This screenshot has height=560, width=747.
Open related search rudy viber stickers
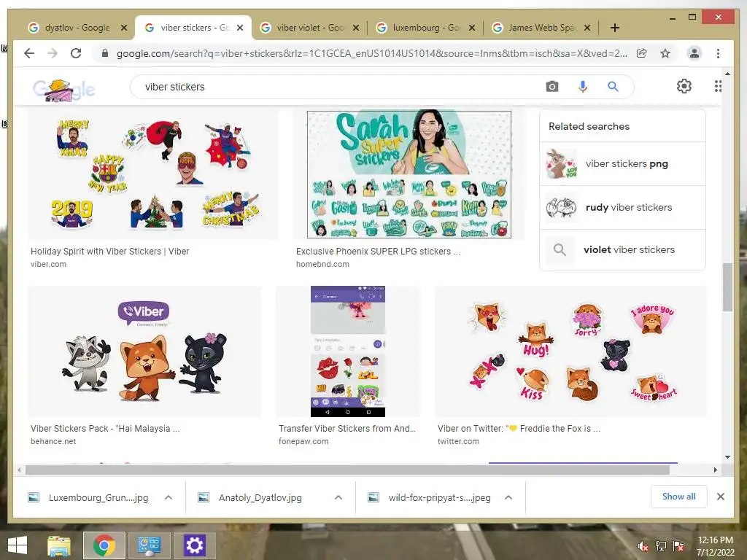(x=622, y=208)
